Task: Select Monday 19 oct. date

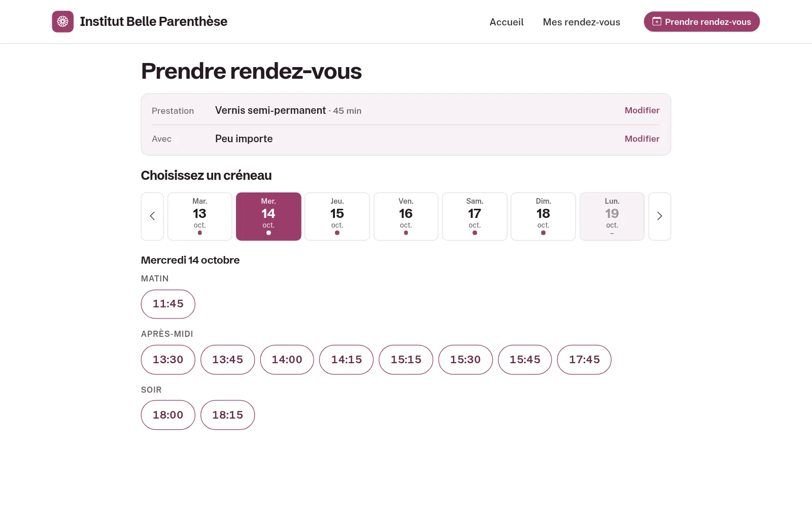Action: click(612, 216)
